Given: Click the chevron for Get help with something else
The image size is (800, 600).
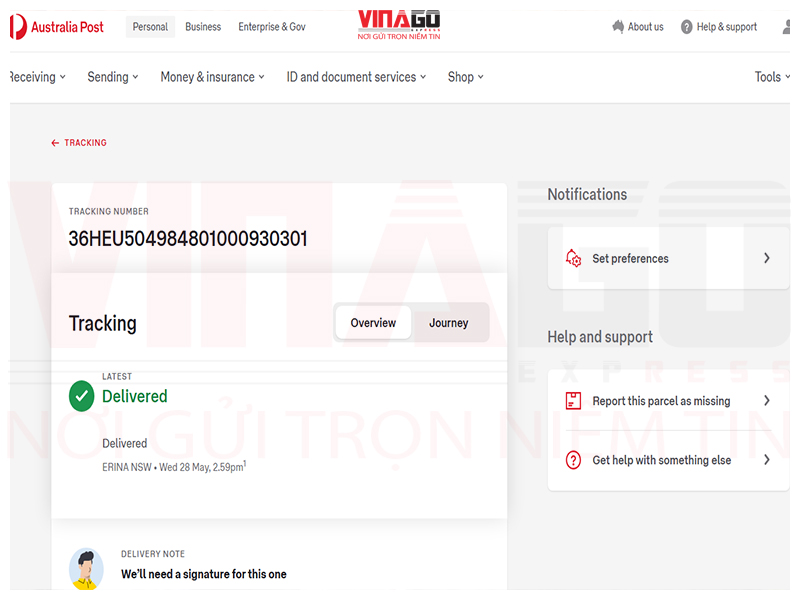Looking at the screenshot, I should point(766,460).
